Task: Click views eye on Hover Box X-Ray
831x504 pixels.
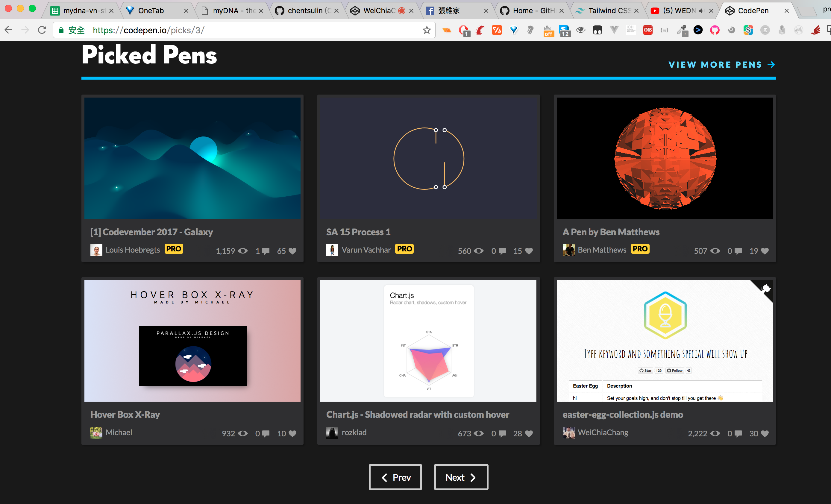Action: pyautogui.click(x=243, y=434)
